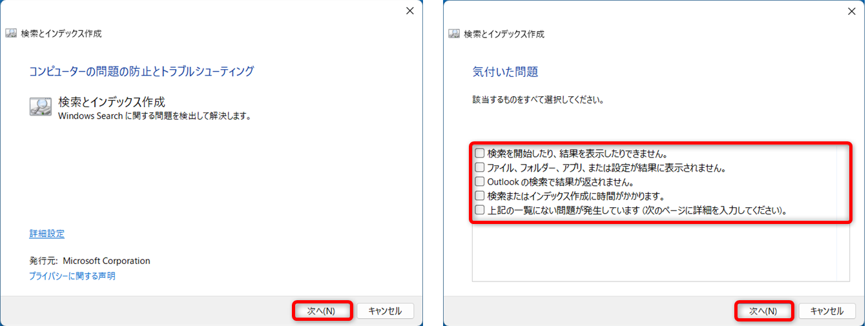Check 上記の一覧にない問題が発生しています
Viewport: 868px width, 326px height.
click(480, 210)
